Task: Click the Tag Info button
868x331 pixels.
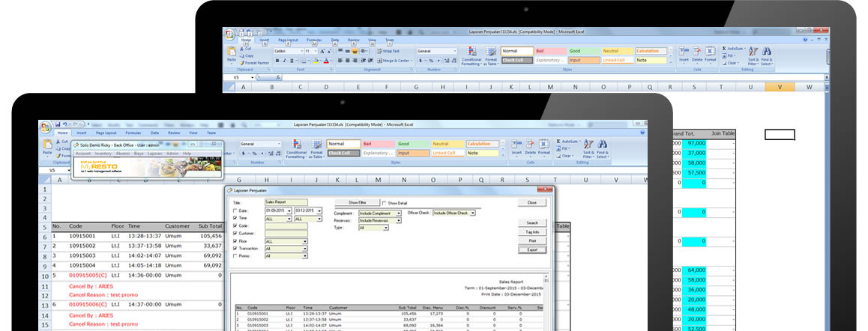Action: [x=532, y=232]
